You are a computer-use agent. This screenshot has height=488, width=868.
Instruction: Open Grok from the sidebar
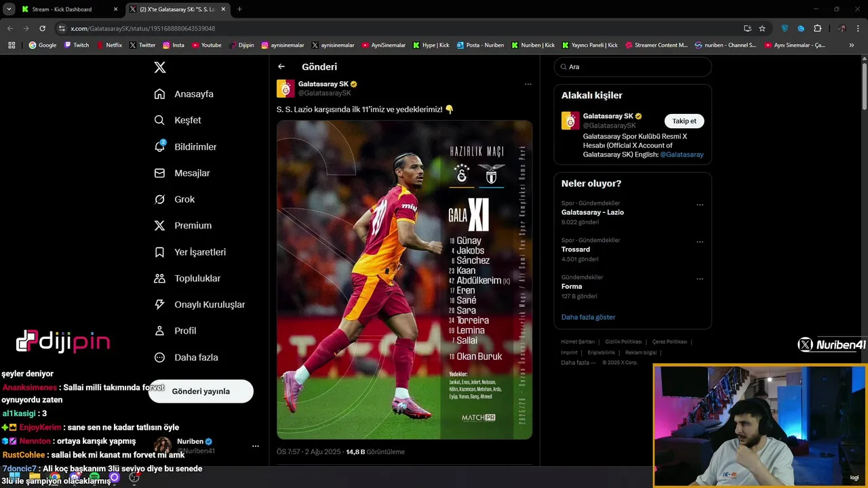pyautogui.click(x=174, y=199)
